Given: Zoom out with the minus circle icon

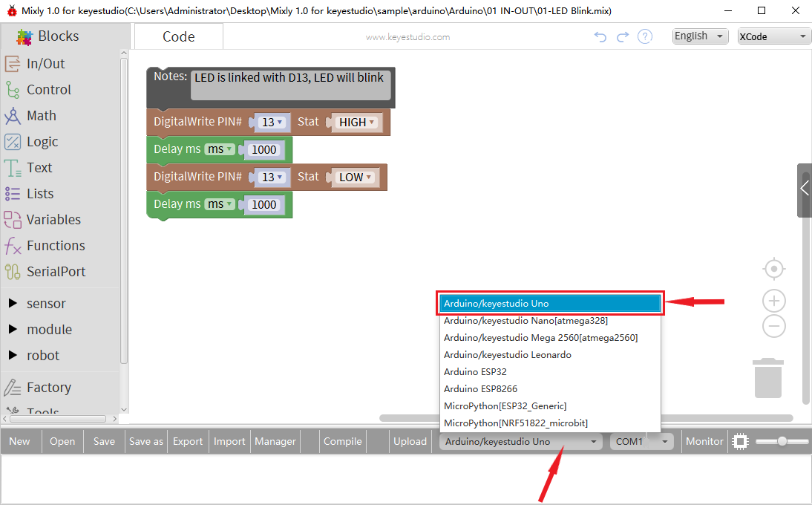Looking at the screenshot, I should [773, 326].
